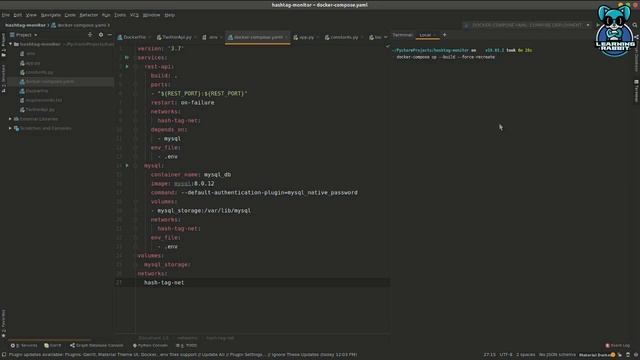Click the No JSON schema status entry

click(557, 355)
